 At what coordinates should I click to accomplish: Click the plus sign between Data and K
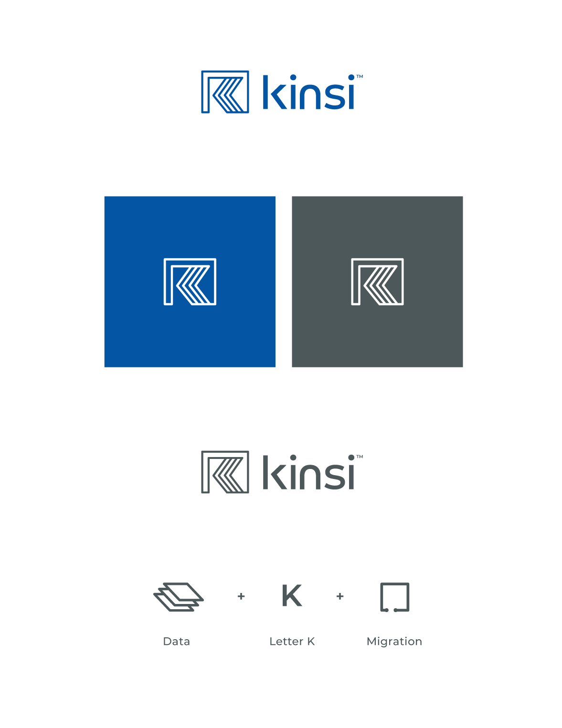click(x=241, y=596)
